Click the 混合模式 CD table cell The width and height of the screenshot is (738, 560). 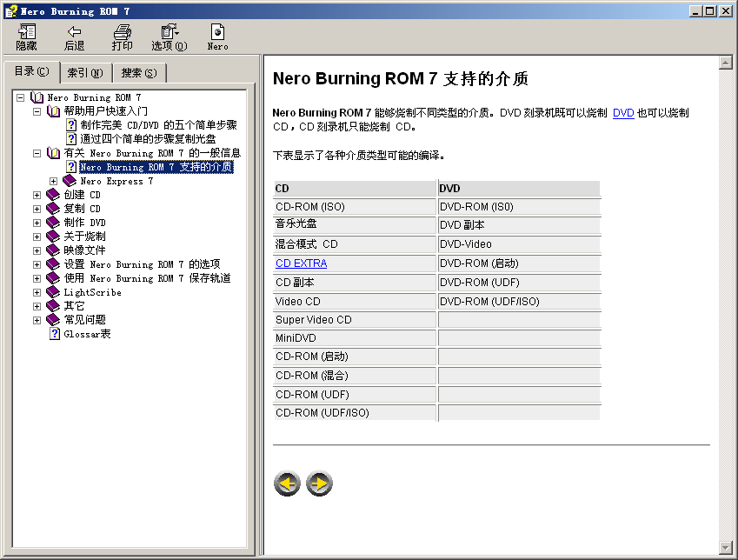pos(355,244)
